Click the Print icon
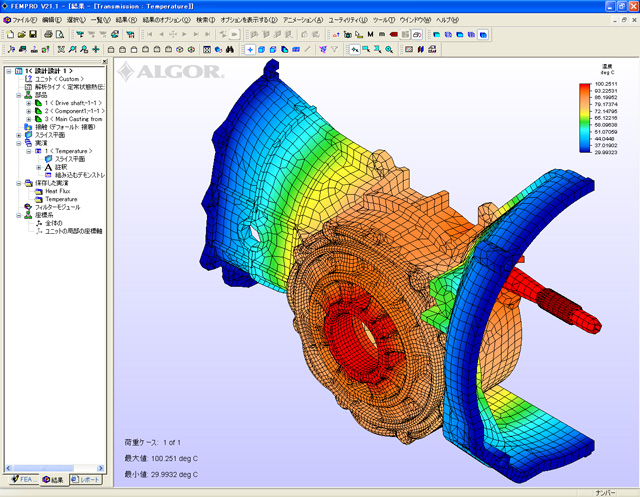 [48, 35]
